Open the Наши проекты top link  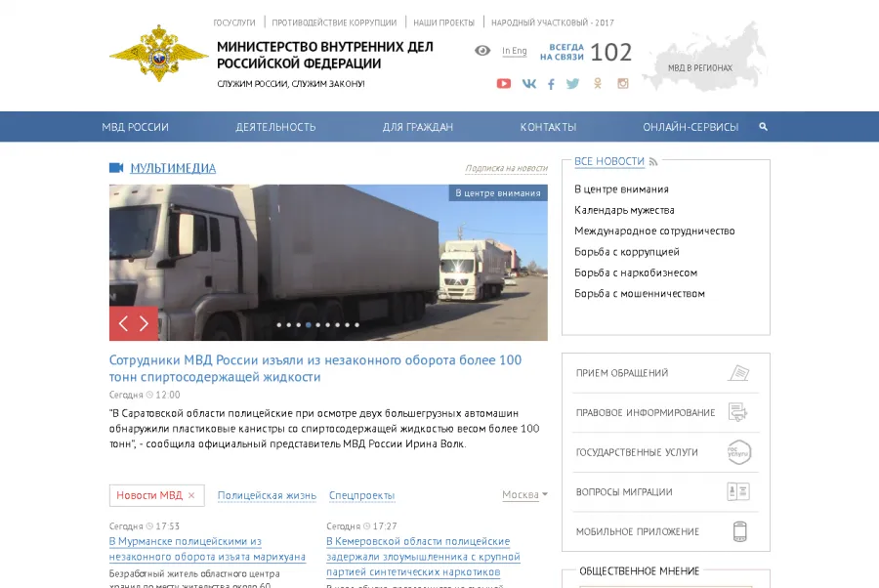click(444, 23)
